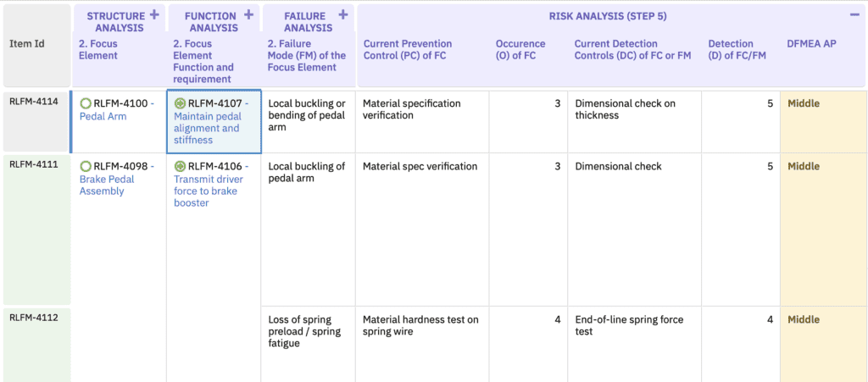Click the End-of-line spring force test cell

click(x=629, y=325)
